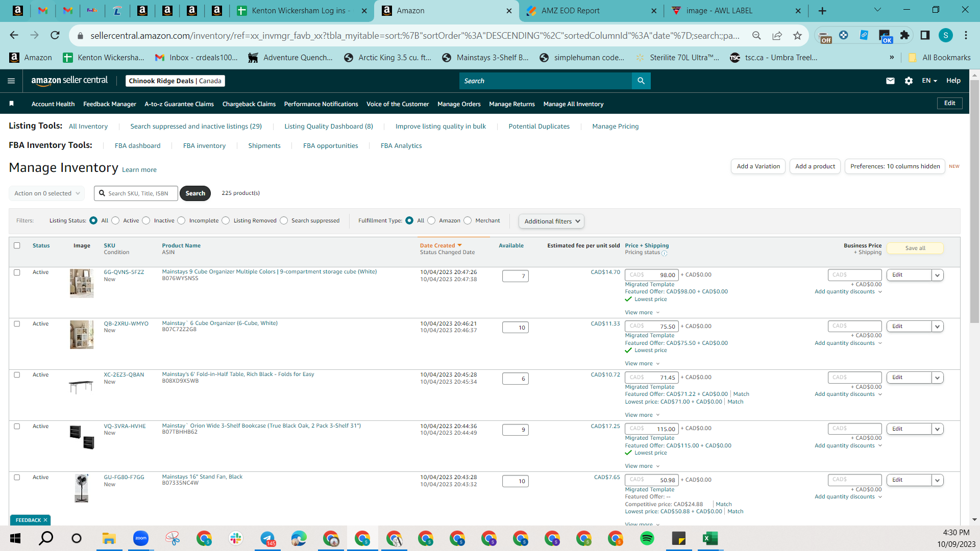980x551 pixels.
Task: Click the Search SKU, Title, ISBN field
Action: [x=136, y=193]
